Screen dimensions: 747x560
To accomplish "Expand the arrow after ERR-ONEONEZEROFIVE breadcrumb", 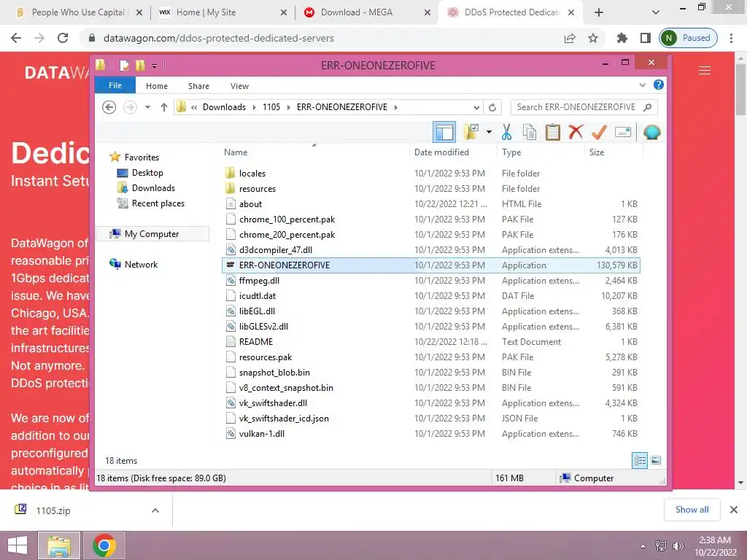I will coord(396,107).
